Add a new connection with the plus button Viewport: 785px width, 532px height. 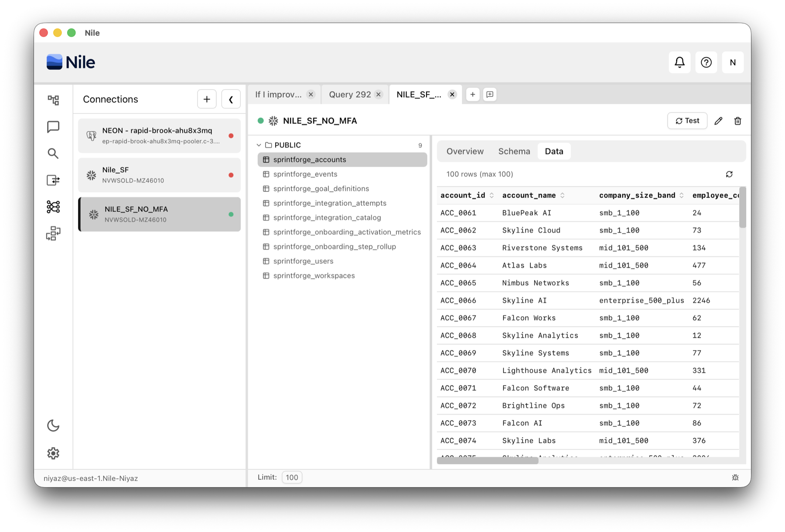(x=207, y=99)
